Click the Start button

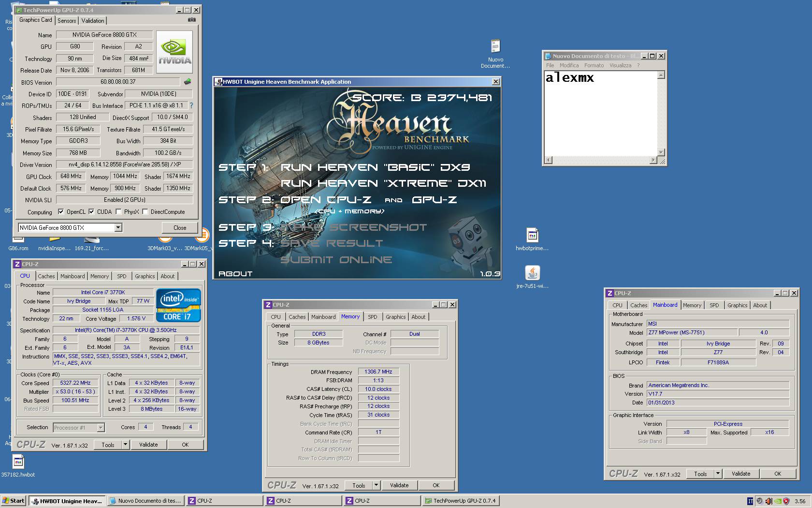[x=14, y=501]
